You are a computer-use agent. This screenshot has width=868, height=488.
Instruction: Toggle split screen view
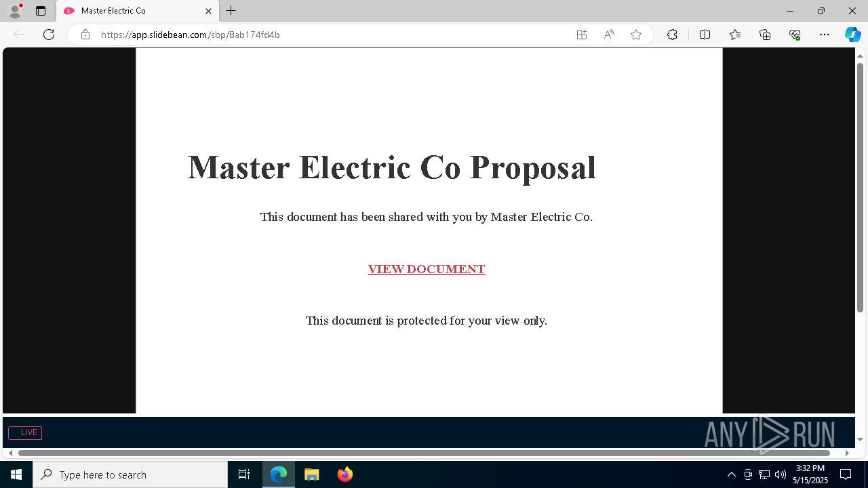click(x=705, y=35)
